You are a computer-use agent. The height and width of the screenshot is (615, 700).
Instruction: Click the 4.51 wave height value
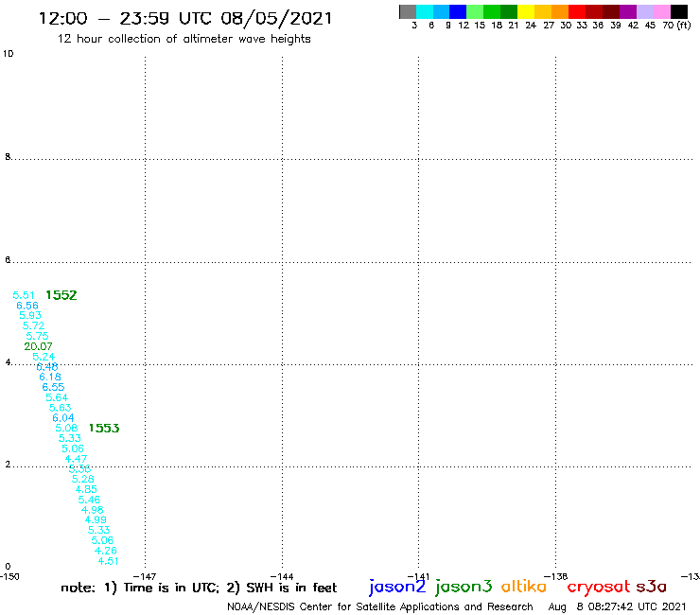click(x=109, y=561)
